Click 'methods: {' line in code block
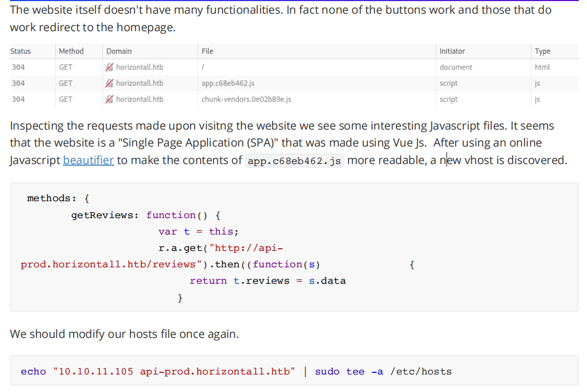Image resolution: width=587 pixels, height=392 pixels. click(x=58, y=198)
